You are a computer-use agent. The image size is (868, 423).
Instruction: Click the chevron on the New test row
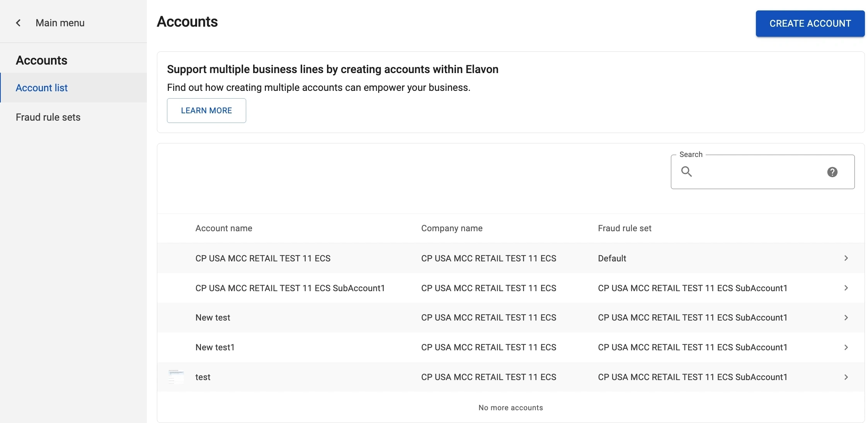click(x=846, y=318)
